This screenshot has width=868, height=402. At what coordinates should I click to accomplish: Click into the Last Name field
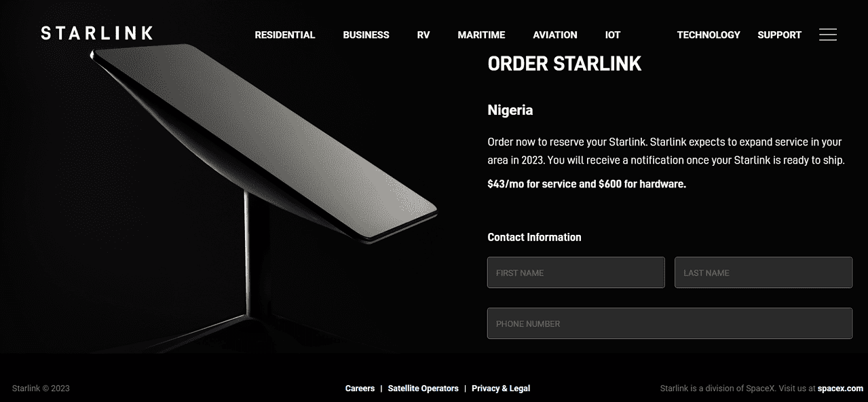click(x=763, y=272)
